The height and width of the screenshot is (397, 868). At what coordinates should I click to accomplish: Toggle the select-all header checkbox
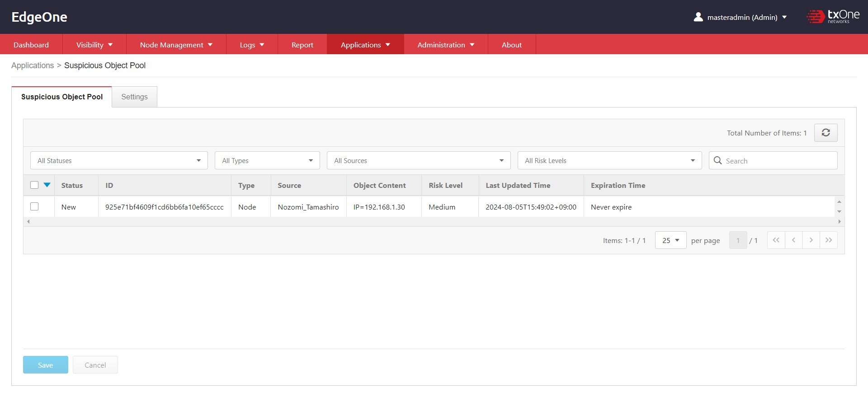click(34, 185)
